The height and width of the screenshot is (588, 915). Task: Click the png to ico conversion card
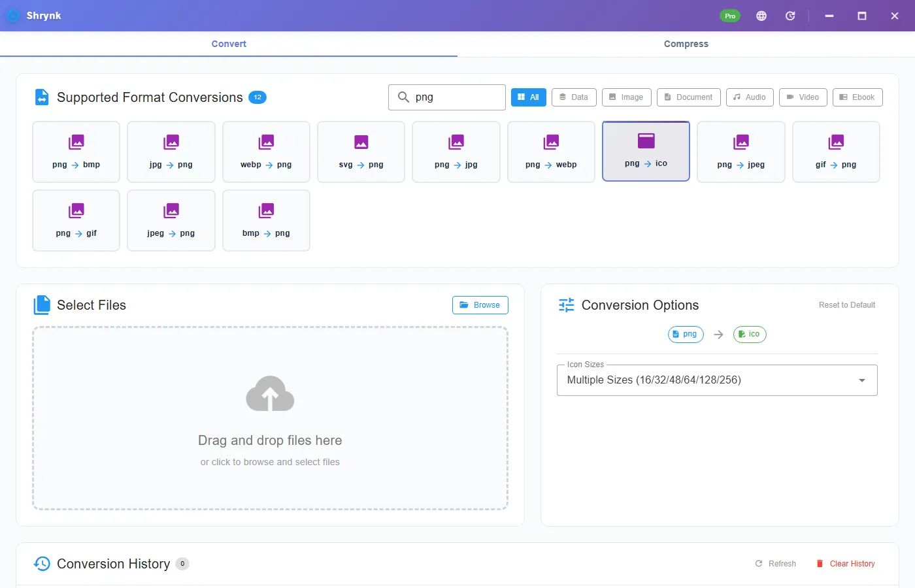tap(646, 151)
